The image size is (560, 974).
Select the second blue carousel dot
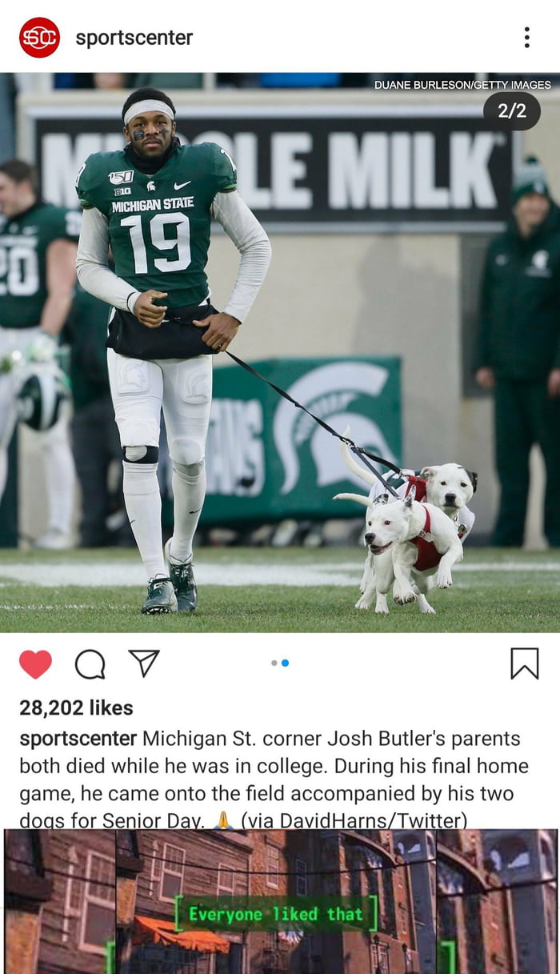286,663
